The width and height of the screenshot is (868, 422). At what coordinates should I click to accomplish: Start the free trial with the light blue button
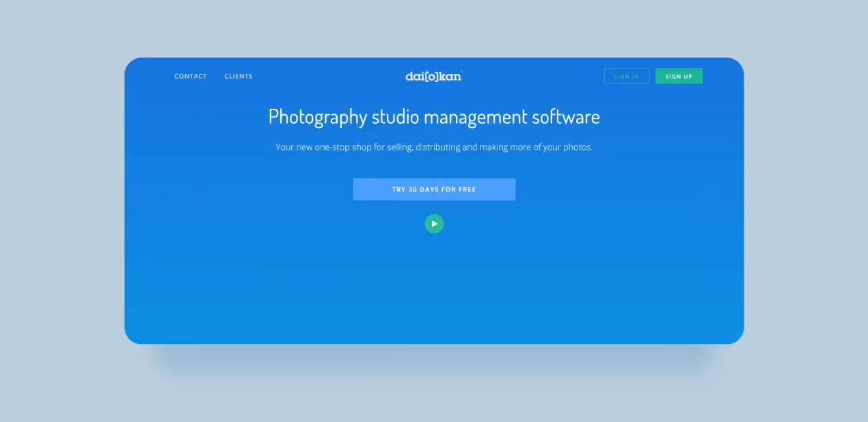434,189
